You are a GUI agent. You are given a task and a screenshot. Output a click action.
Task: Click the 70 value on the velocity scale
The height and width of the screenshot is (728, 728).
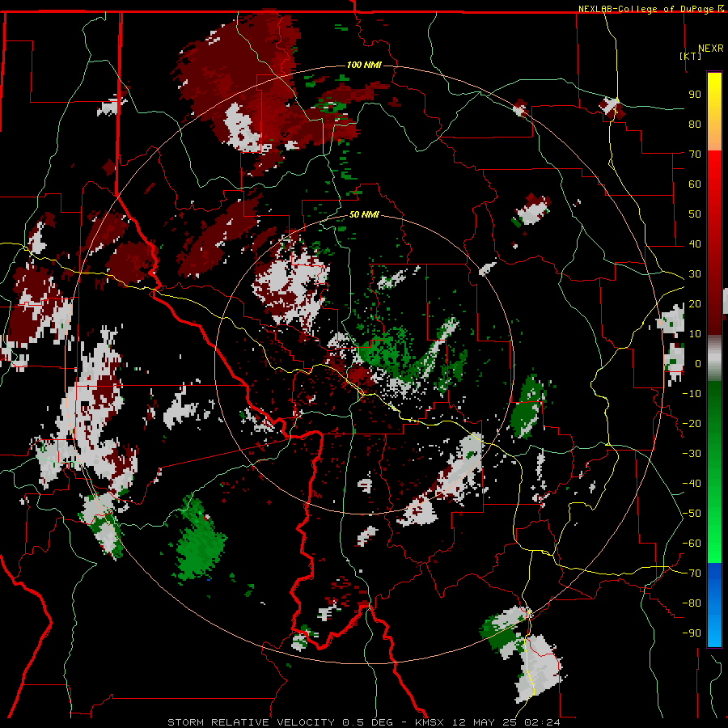coord(695,154)
